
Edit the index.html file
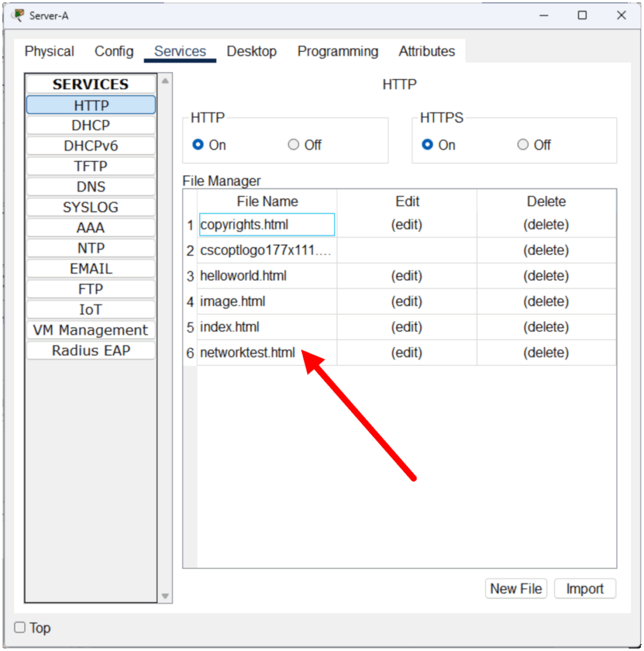click(406, 327)
